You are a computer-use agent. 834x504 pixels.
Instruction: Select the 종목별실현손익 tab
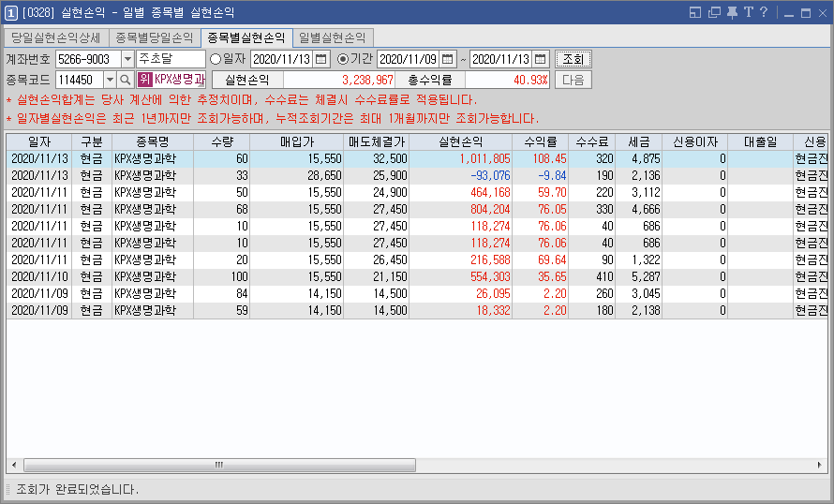click(246, 37)
